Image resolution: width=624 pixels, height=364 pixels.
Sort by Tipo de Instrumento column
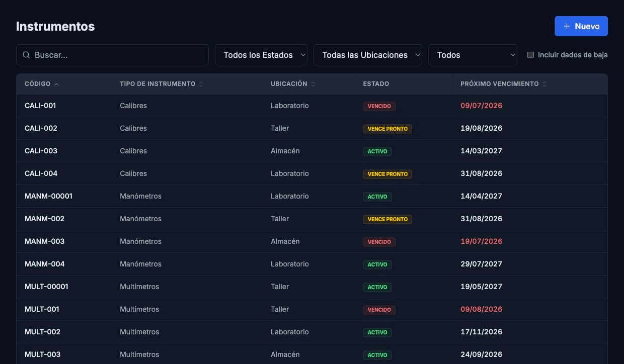click(162, 84)
